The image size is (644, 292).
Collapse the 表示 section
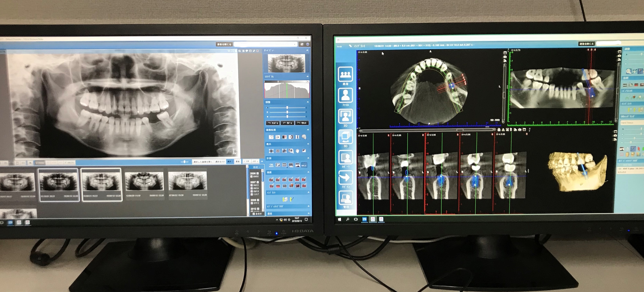[x=308, y=144]
